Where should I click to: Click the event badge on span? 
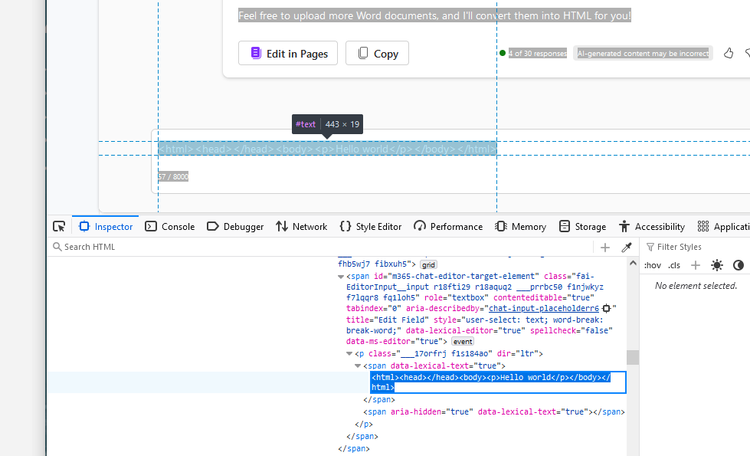click(463, 342)
